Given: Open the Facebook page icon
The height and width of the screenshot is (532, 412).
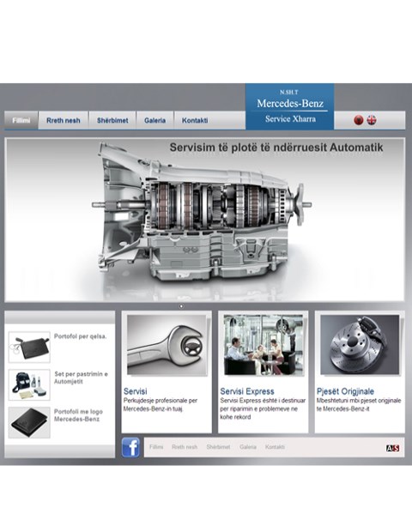Looking at the screenshot, I should 130,448.
